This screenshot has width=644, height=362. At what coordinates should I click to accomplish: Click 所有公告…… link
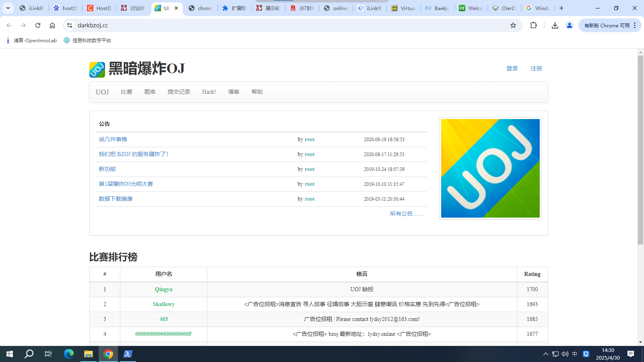pyautogui.click(x=407, y=214)
